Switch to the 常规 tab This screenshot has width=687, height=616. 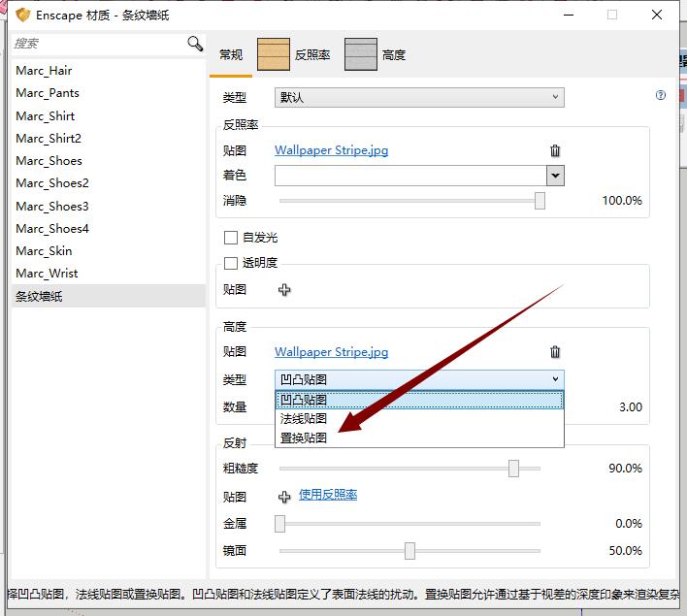[231, 54]
